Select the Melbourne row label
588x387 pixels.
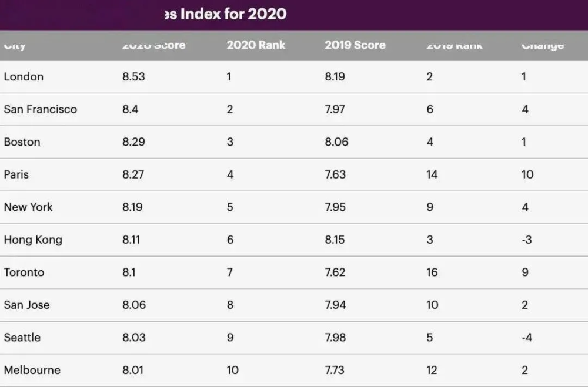pyautogui.click(x=32, y=370)
